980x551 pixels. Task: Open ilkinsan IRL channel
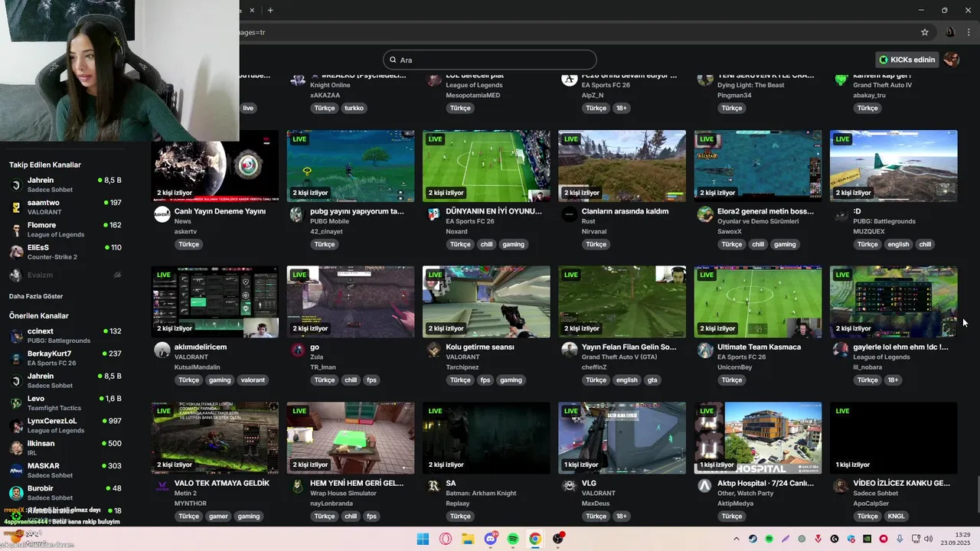[x=65, y=448]
